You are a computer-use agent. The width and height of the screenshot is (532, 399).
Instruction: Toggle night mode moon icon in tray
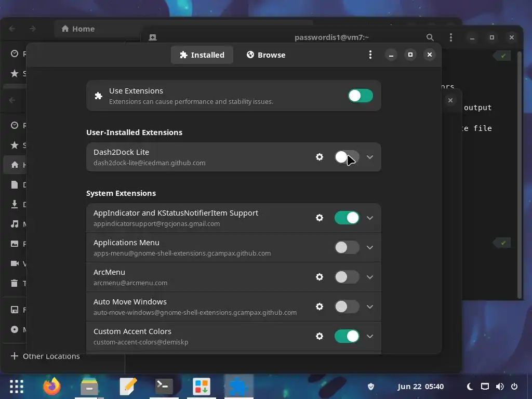(470, 387)
